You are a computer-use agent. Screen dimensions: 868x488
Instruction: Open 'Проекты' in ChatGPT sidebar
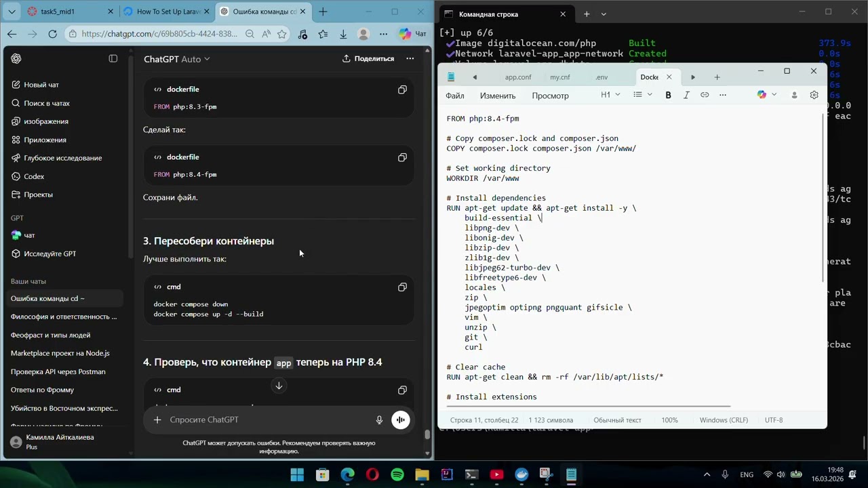38,195
